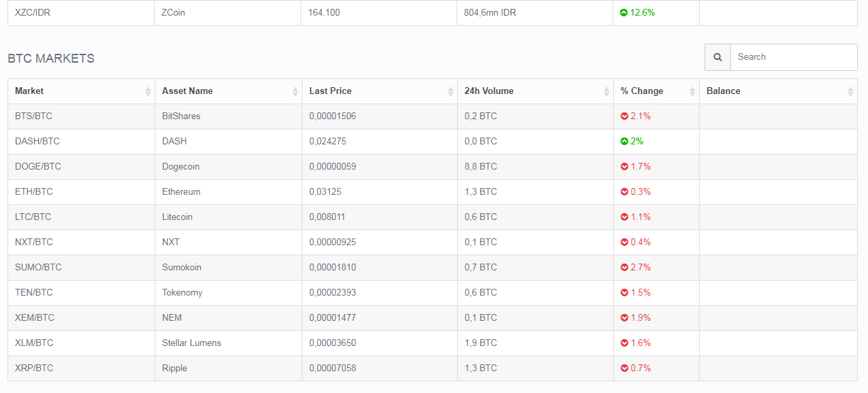This screenshot has width=868, height=393.
Task: Select the Ripple asset name
Action: pos(174,368)
